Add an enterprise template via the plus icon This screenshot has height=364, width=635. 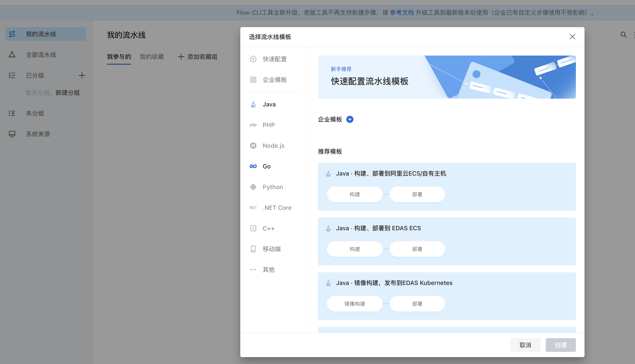click(x=350, y=119)
